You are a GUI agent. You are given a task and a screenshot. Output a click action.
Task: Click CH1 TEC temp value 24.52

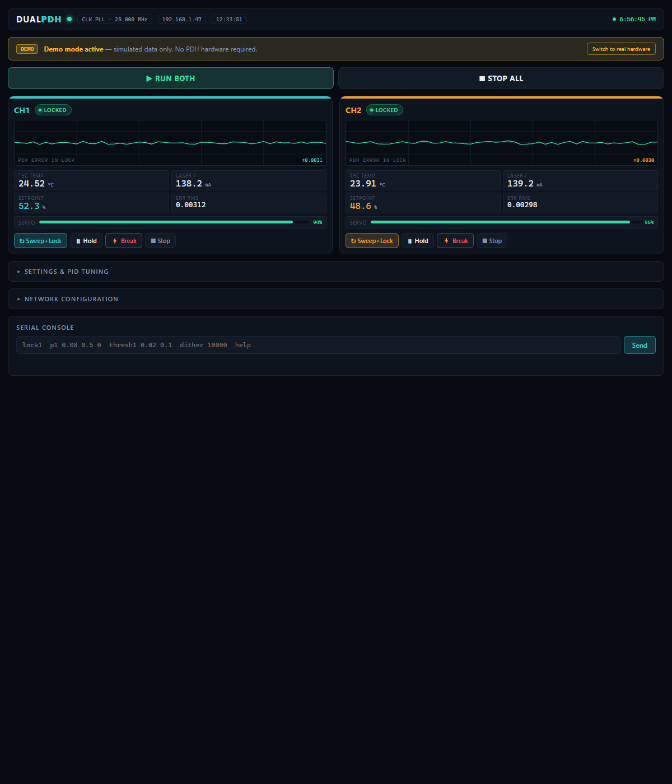pyautogui.click(x=31, y=184)
